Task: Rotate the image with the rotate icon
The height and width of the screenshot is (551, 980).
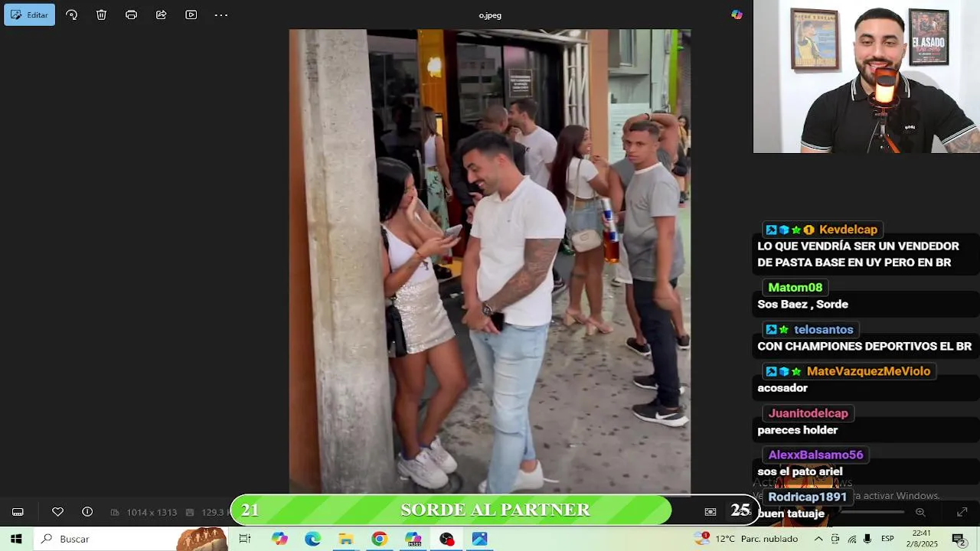Action: coord(71,15)
